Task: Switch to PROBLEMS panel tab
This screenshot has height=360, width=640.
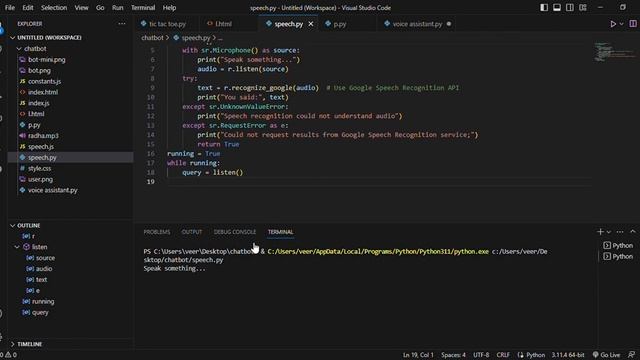Action: 157,232
